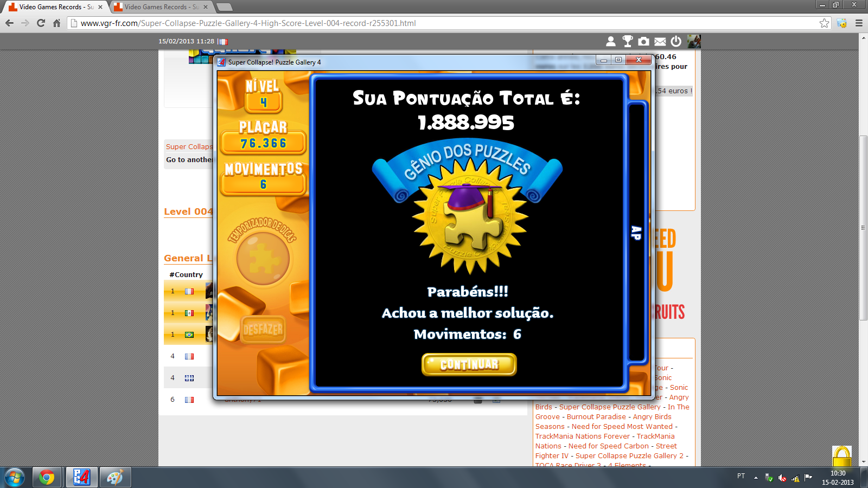
Task: Open the mail envelope icon
Action: pyautogui.click(x=660, y=41)
